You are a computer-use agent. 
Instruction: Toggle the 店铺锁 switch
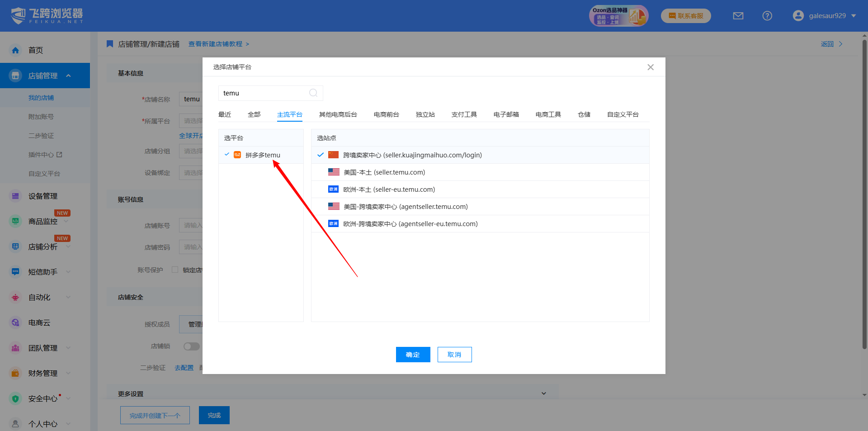click(x=191, y=346)
